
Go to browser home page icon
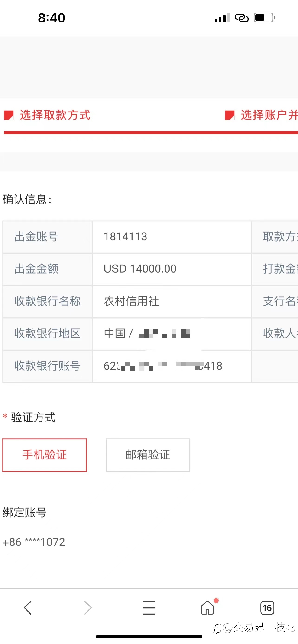(x=207, y=608)
